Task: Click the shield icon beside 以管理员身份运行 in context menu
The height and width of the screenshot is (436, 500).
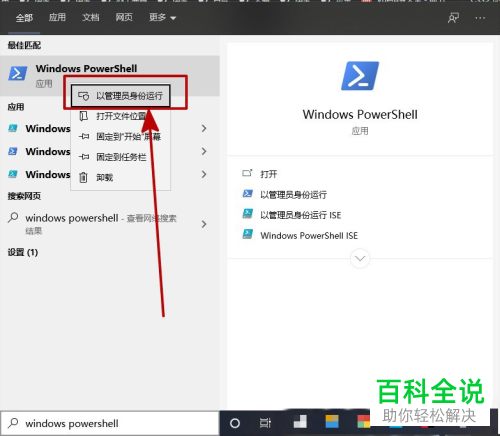Action: [x=83, y=96]
